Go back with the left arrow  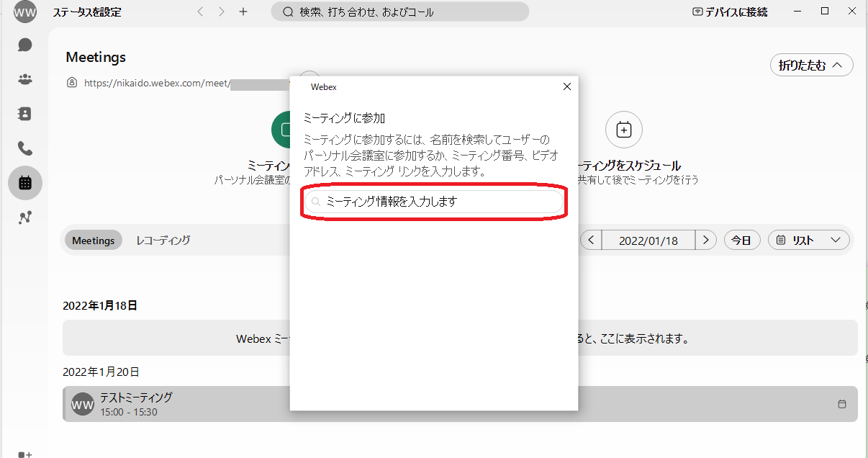[200, 12]
